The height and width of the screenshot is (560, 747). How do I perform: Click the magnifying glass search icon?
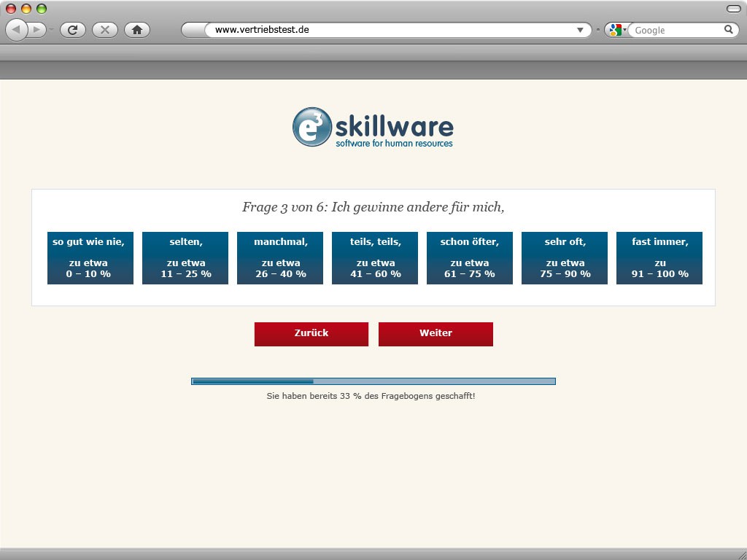[728, 30]
